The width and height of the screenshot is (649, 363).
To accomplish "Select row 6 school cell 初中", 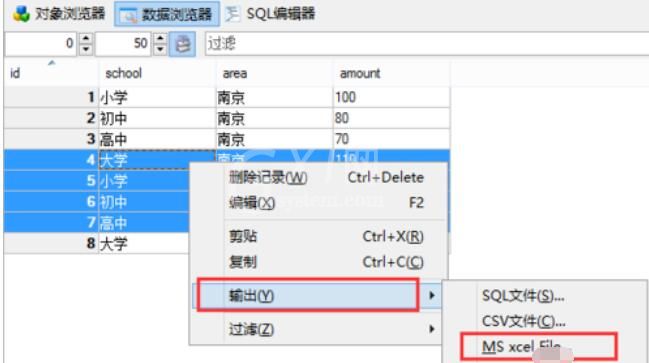I will (144, 202).
